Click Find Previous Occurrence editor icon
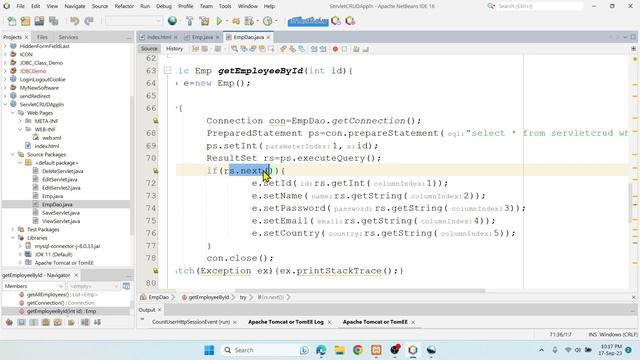 click(x=244, y=49)
